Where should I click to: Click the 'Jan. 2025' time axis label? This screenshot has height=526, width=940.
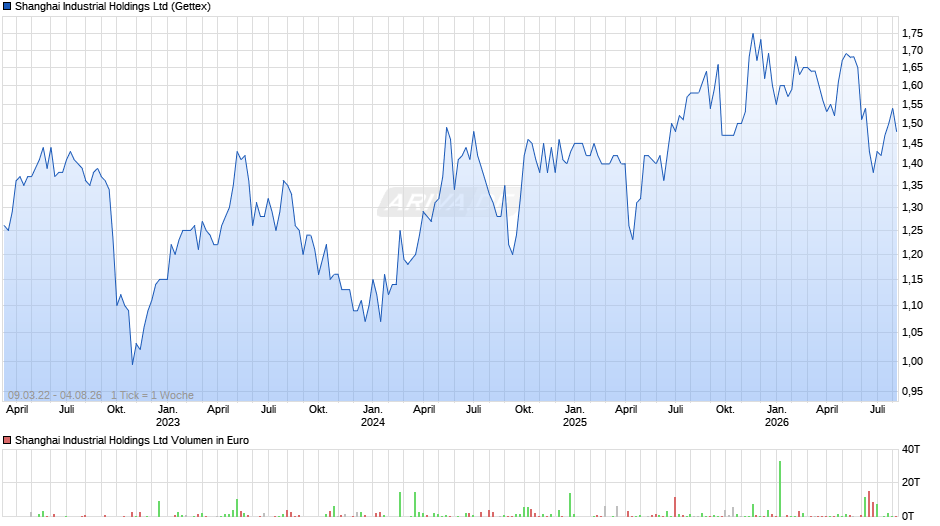click(575, 416)
